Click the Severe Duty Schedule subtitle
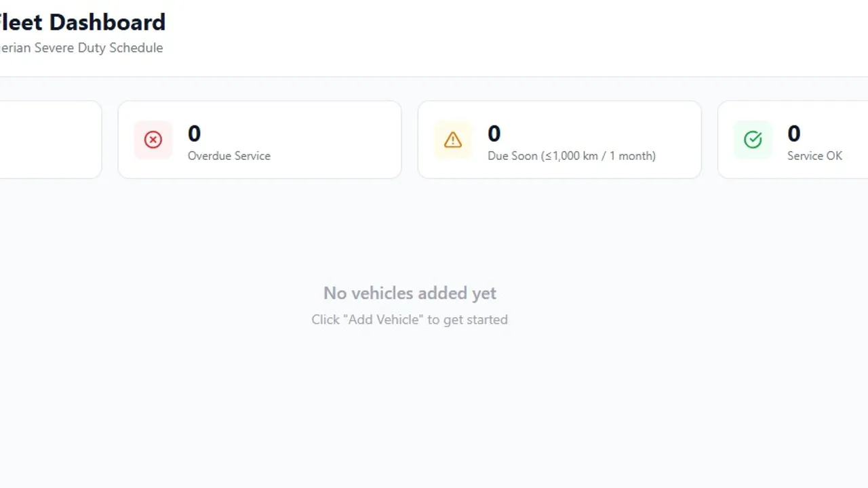Screen dimensions: 868x488 [81, 48]
